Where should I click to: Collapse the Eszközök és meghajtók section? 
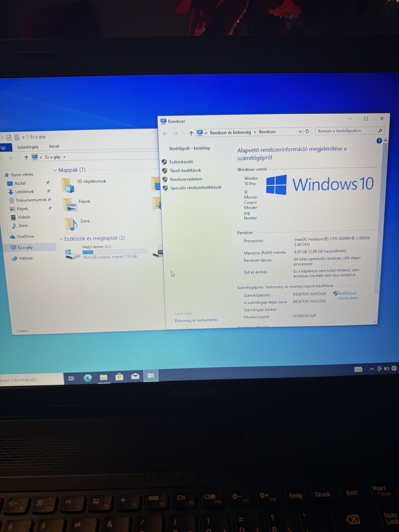pos(61,239)
